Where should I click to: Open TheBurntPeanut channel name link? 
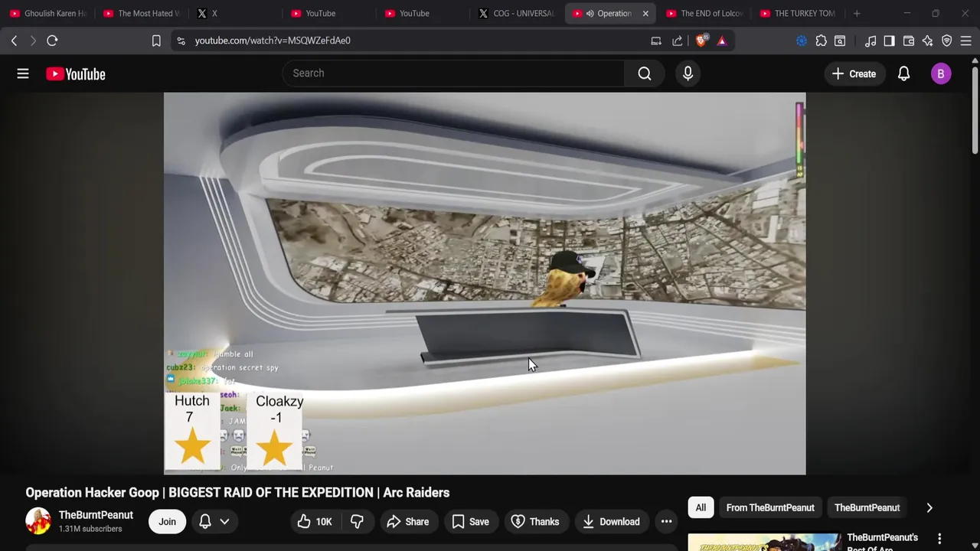[x=96, y=515]
